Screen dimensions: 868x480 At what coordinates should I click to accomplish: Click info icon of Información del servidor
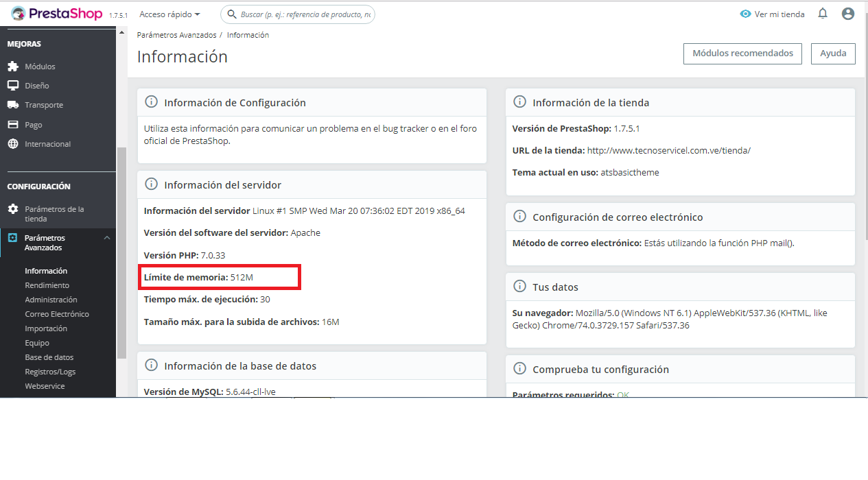(x=151, y=184)
